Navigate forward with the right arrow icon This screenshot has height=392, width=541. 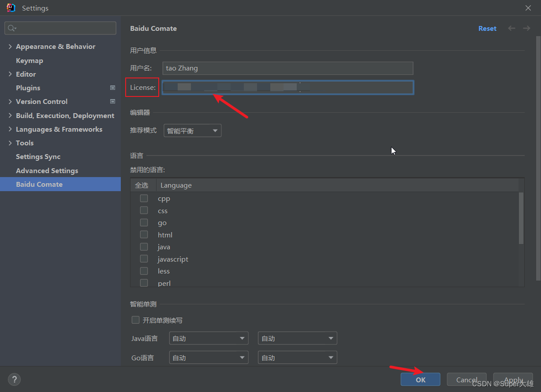(x=526, y=28)
